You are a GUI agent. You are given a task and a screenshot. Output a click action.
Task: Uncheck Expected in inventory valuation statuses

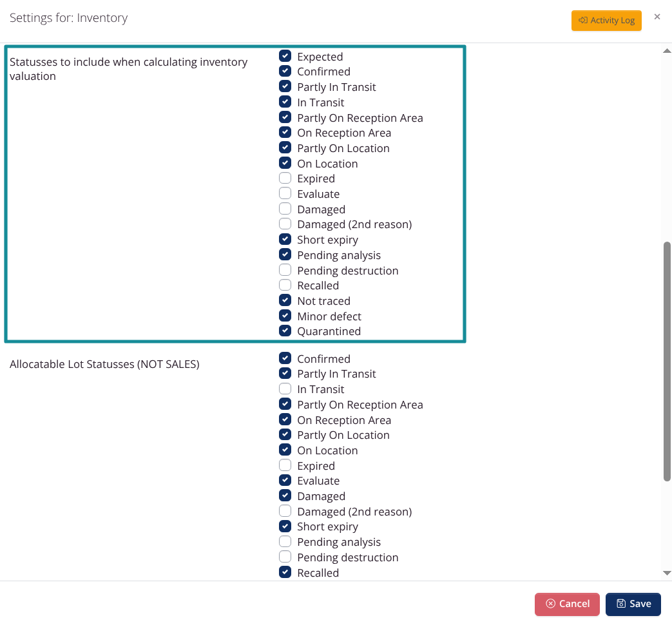285,56
